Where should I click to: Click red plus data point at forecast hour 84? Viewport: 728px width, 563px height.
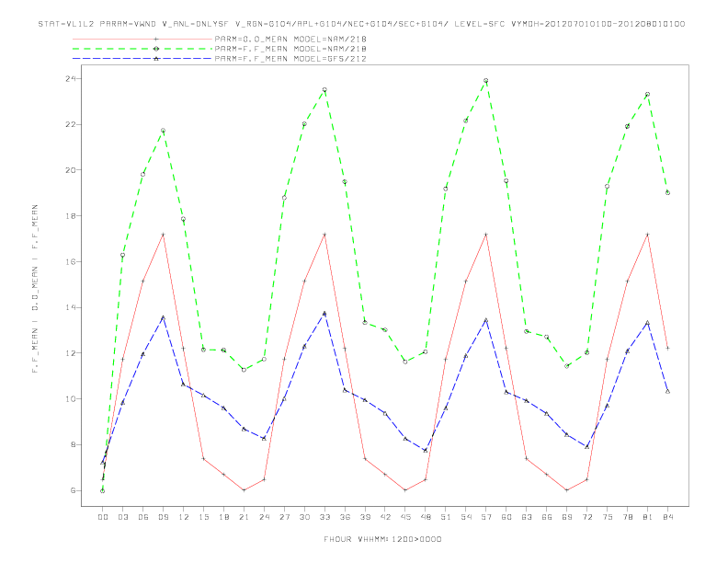pos(667,348)
